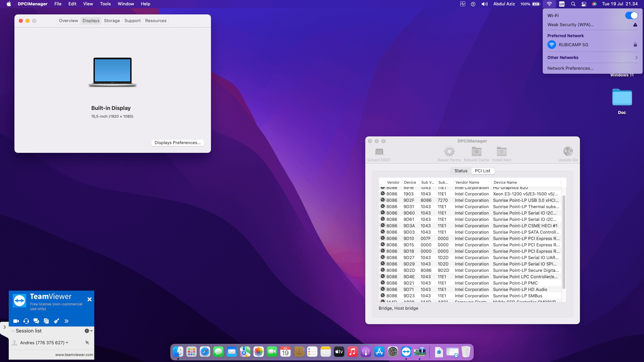This screenshot has height=362, width=644.
Task: Open the www.teamviewer.com link
Action: click(x=74, y=355)
